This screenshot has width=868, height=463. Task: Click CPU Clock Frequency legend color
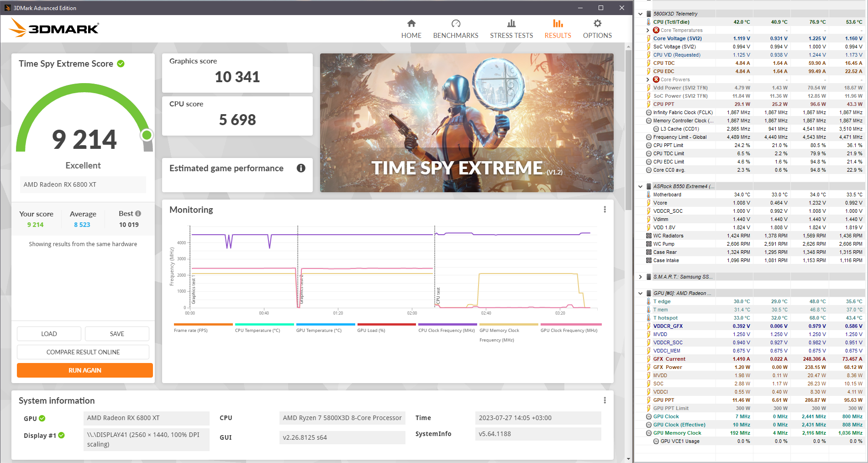tap(448, 324)
